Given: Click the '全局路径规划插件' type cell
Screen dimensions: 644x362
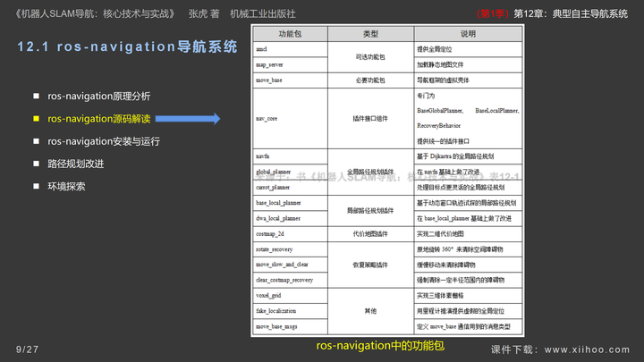Looking at the screenshot, I should point(370,172).
